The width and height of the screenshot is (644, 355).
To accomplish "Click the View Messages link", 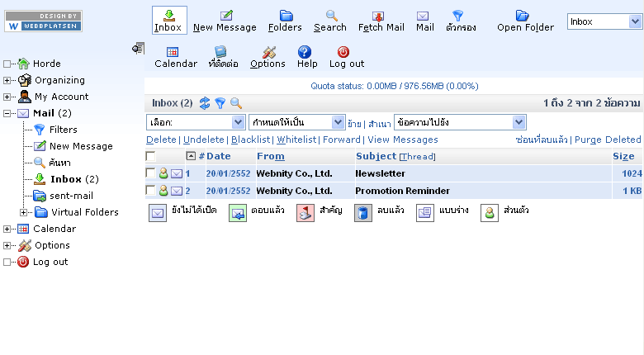I will click(x=403, y=140).
